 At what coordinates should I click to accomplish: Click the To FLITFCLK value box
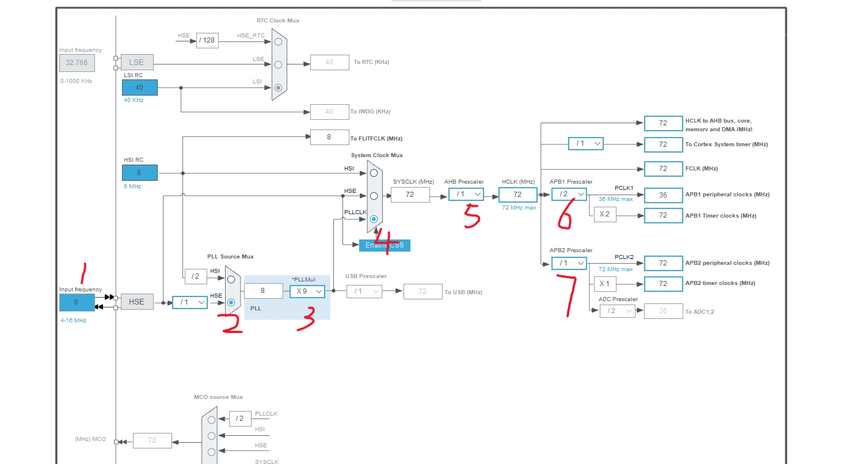tap(329, 137)
